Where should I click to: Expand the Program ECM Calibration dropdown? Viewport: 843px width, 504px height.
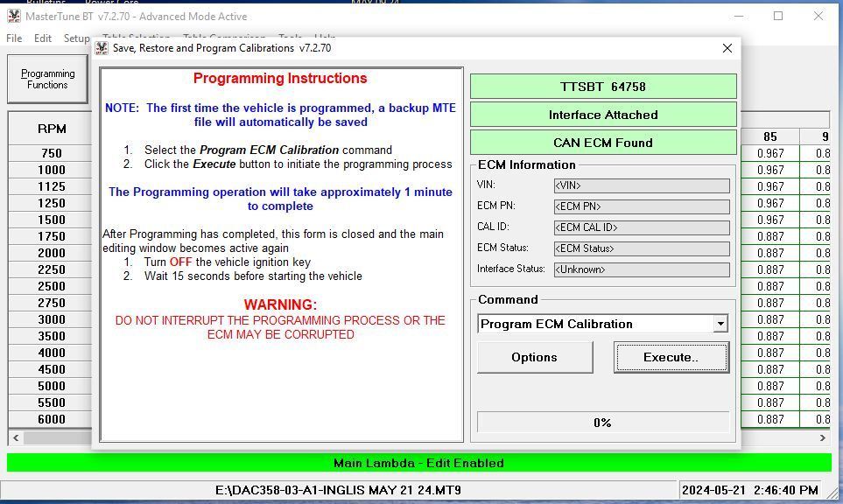[x=720, y=324]
